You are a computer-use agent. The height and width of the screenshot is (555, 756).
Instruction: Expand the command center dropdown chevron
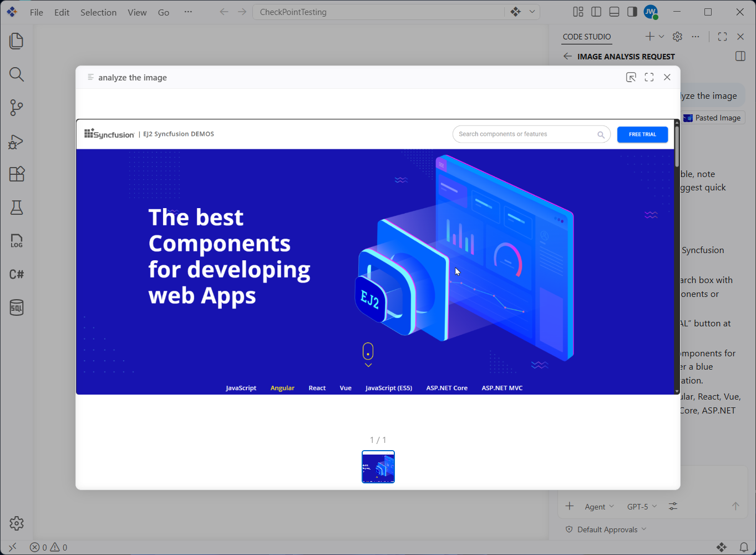pos(532,12)
